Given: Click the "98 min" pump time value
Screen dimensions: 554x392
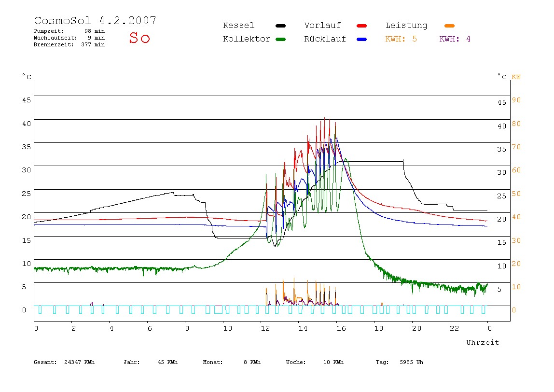Looking at the screenshot, I should coord(95,31).
